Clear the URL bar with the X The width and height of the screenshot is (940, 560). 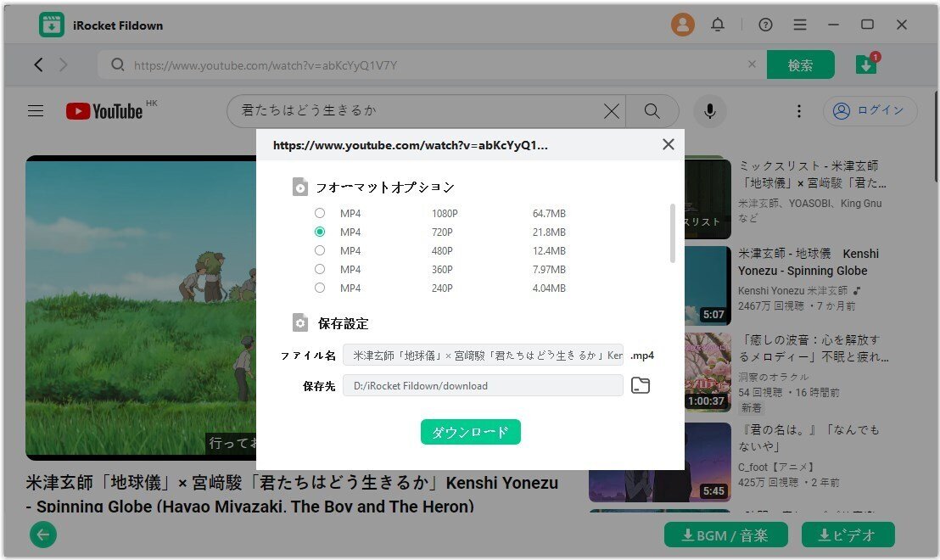(x=752, y=64)
